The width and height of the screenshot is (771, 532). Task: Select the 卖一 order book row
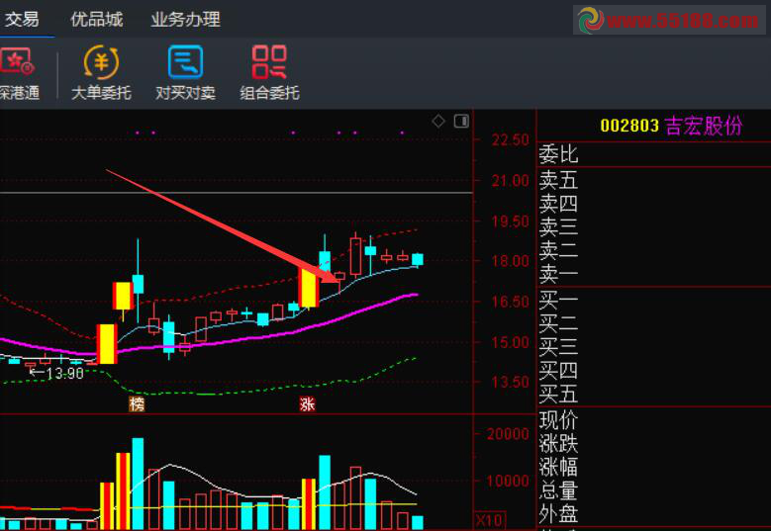click(x=558, y=274)
